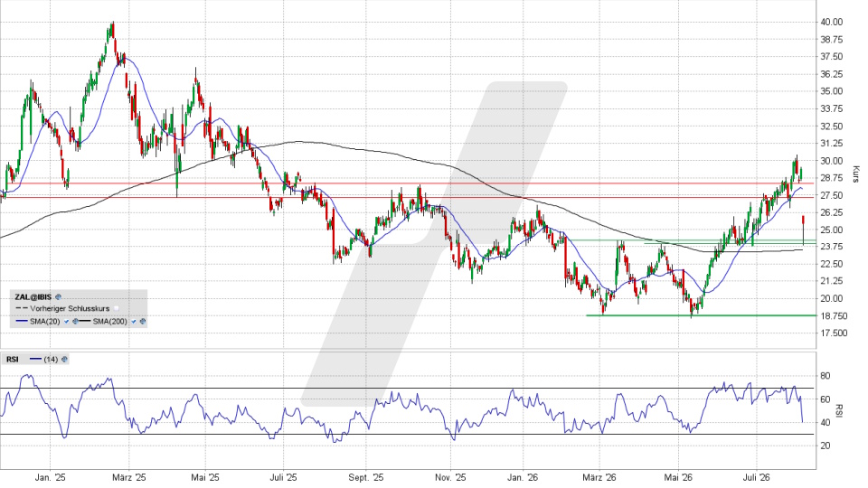Click the Juli '25 date label
This screenshot has height=488, width=868.
(283, 477)
